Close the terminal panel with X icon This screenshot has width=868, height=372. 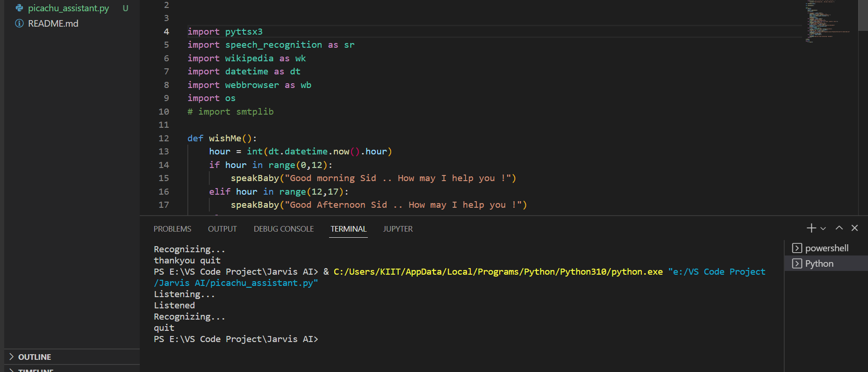(x=854, y=228)
